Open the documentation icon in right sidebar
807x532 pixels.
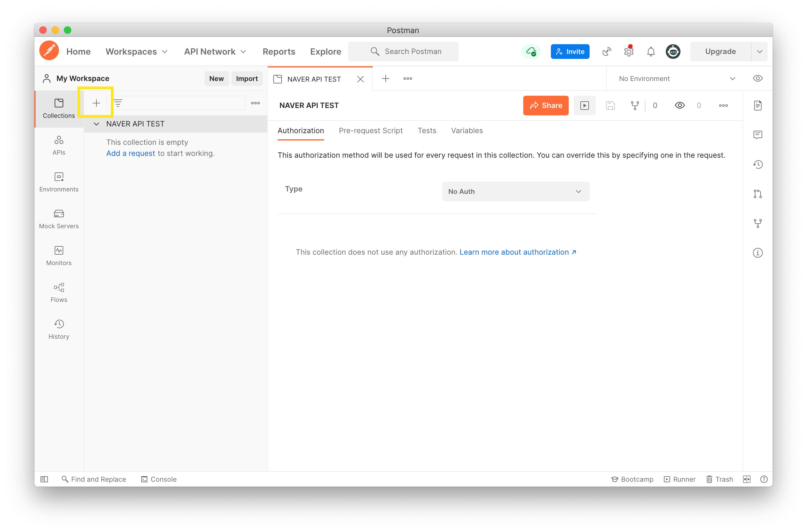(758, 106)
